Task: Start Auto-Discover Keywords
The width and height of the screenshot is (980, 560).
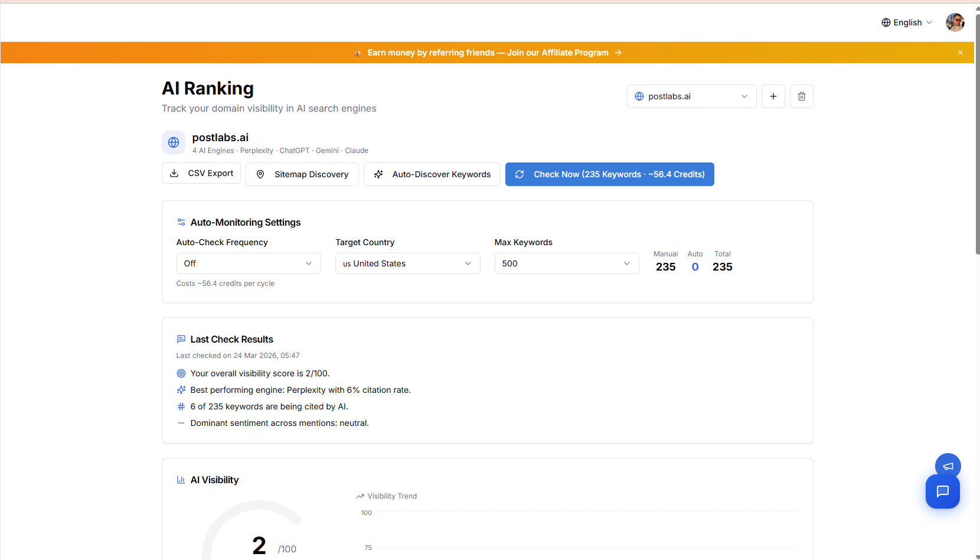Action: [432, 174]
